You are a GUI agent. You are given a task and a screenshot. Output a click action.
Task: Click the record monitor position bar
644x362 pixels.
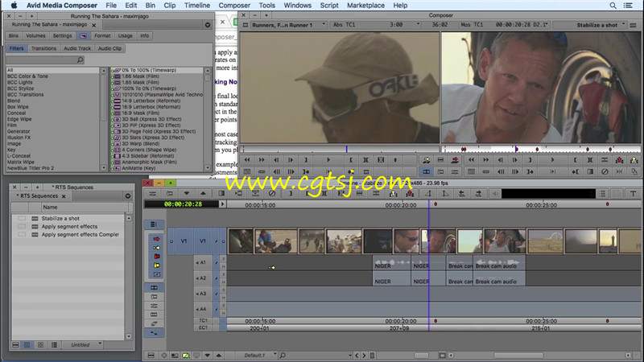[541, 149]
